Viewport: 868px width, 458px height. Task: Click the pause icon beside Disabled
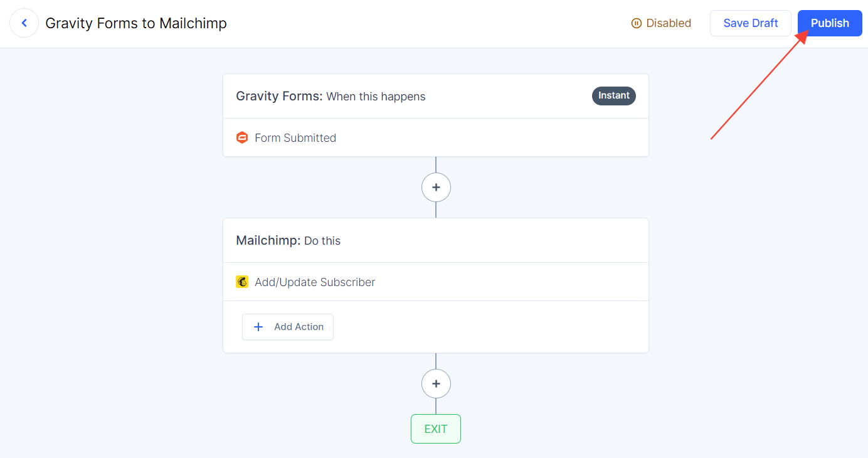tap(637, 23)
